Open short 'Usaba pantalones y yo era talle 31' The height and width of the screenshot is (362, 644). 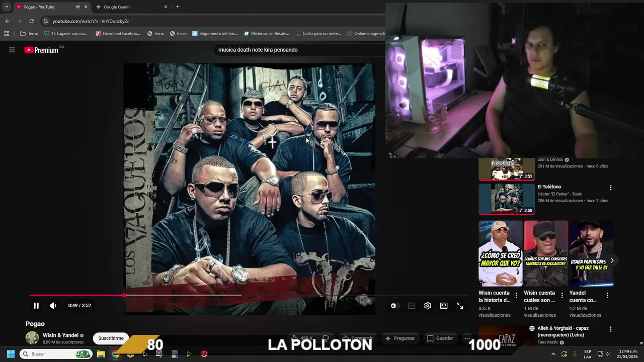tap(591, 253)
